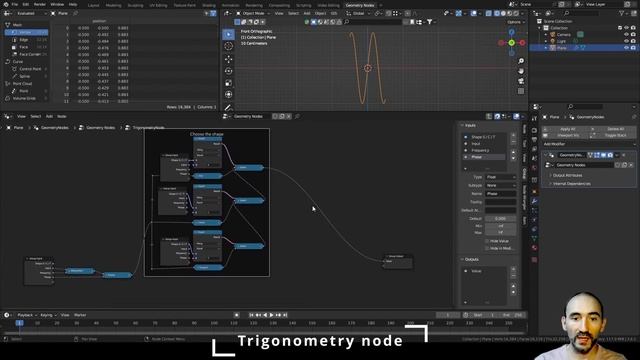The image size is (640, 360).
Task: Click the Default 0.000 value field
Action: (500, 219)
